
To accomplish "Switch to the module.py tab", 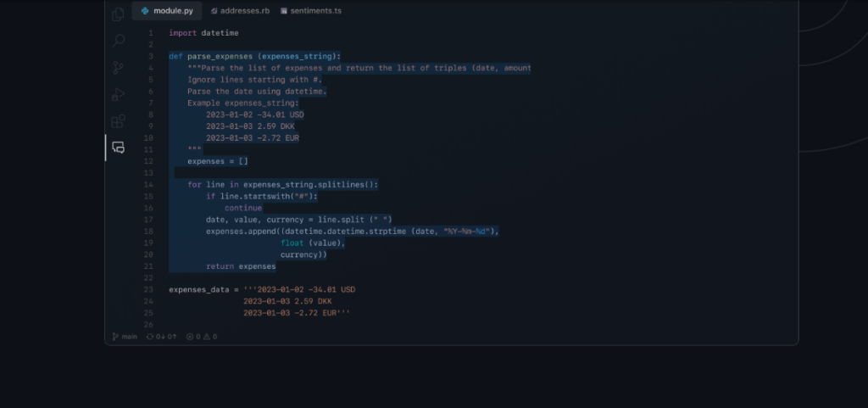I will coord(167,10).
